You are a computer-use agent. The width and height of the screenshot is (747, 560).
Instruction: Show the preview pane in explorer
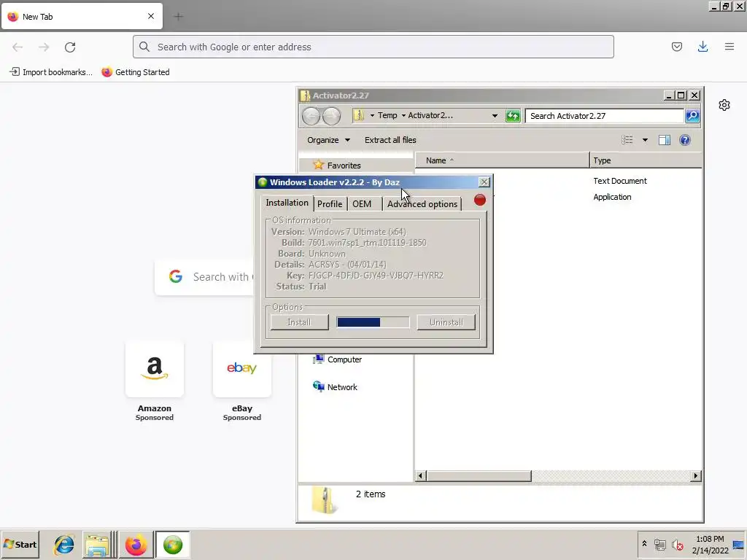coord(664,140)
